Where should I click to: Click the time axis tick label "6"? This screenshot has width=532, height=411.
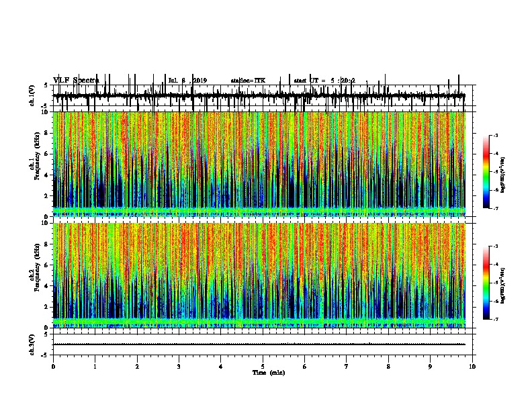pyautogui.click(x=305, y=367)
